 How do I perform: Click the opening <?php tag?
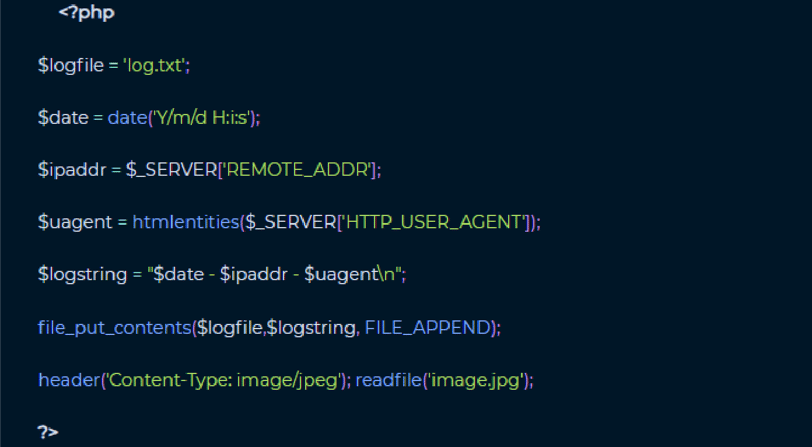coord(86,12)
